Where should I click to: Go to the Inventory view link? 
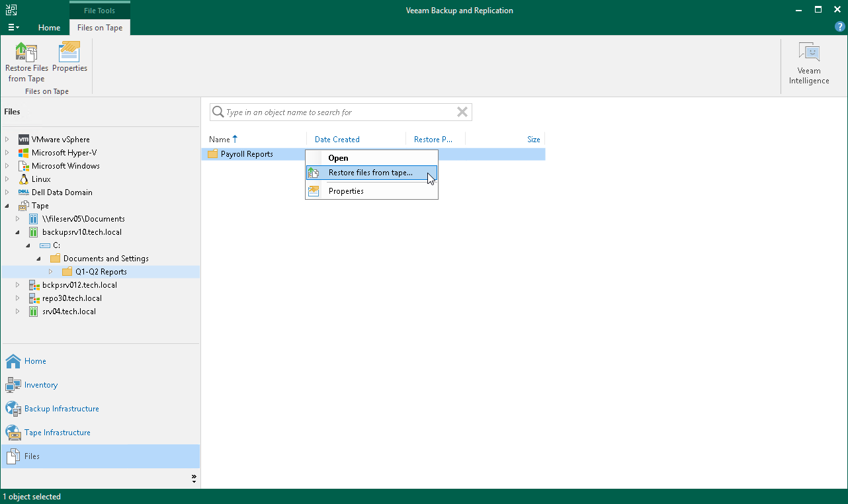41,385
